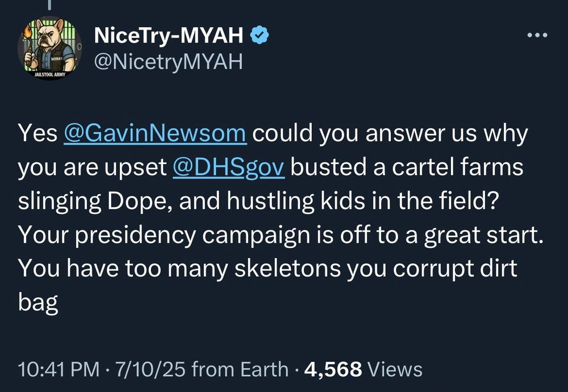The width and height of the screenshot is (568, 392).
Task: Click the flame torch in the avatar image
Action: [x=27, y=31]
